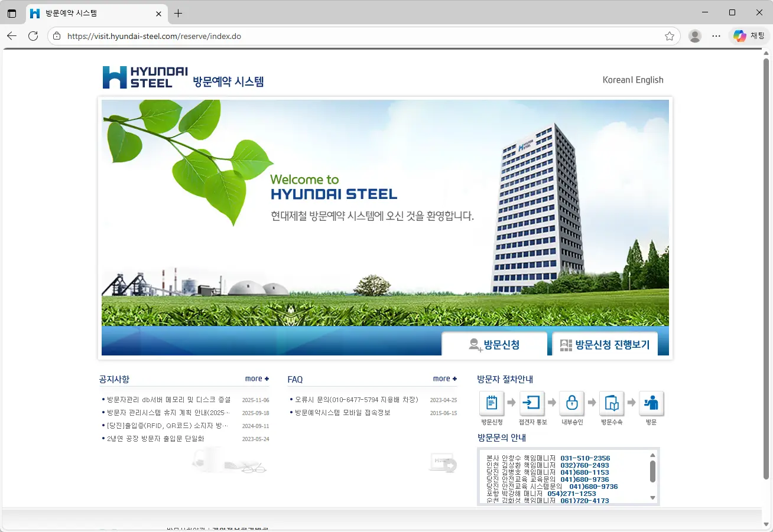Switch the site language to English
The height and width of the screenshot is (532, 773).
point(651,79)
